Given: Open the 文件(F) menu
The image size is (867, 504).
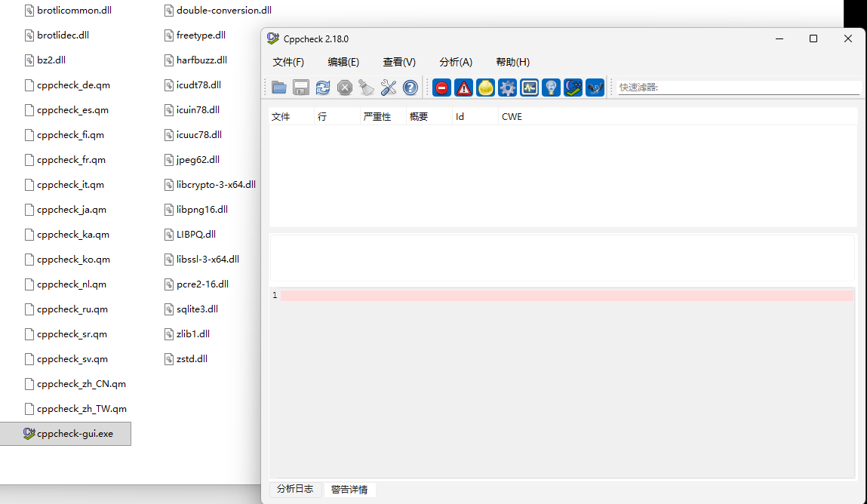Looking at the screenshot, I should (288, 62).
